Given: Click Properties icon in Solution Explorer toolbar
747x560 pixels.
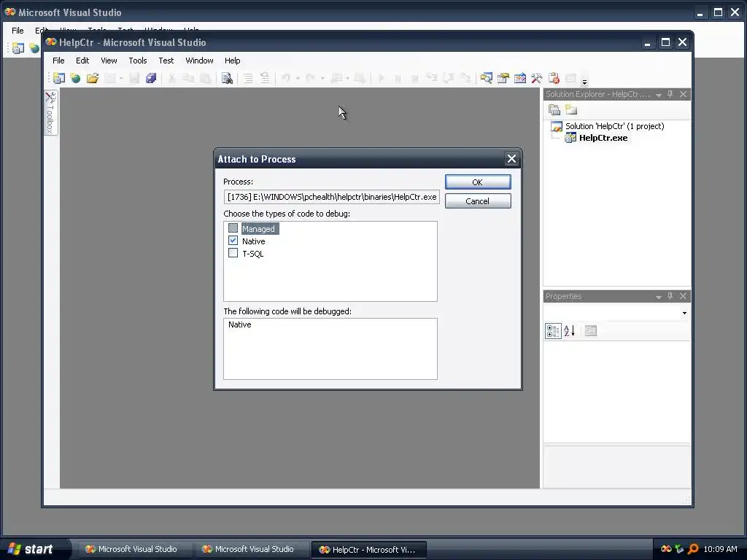Looking at the screenshot, I should [554, 110].
